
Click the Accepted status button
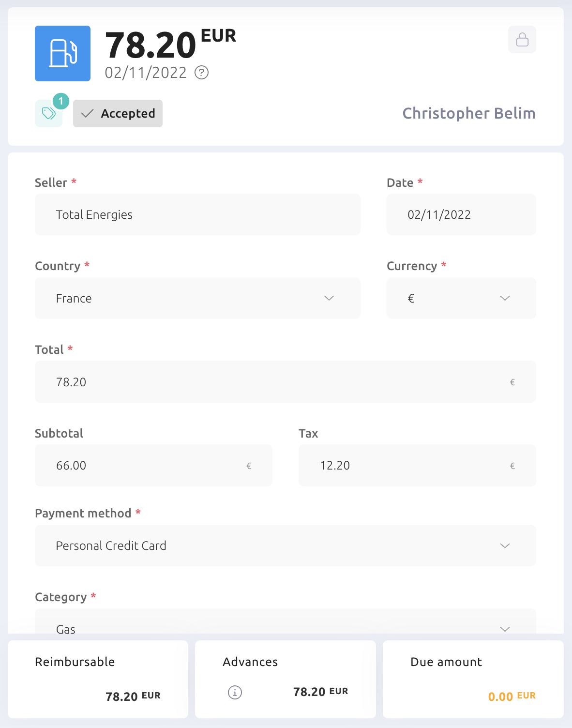[118, 113]
